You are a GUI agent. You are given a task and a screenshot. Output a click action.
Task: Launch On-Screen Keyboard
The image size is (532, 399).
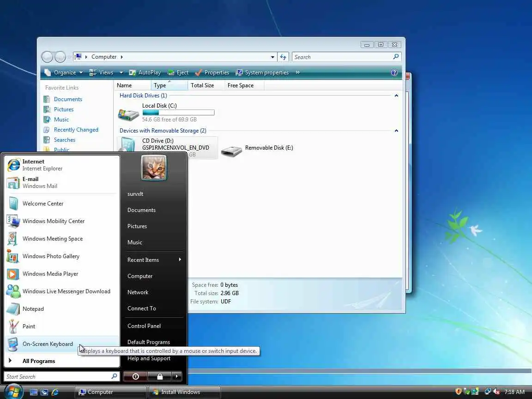click(x=62, y=344)
